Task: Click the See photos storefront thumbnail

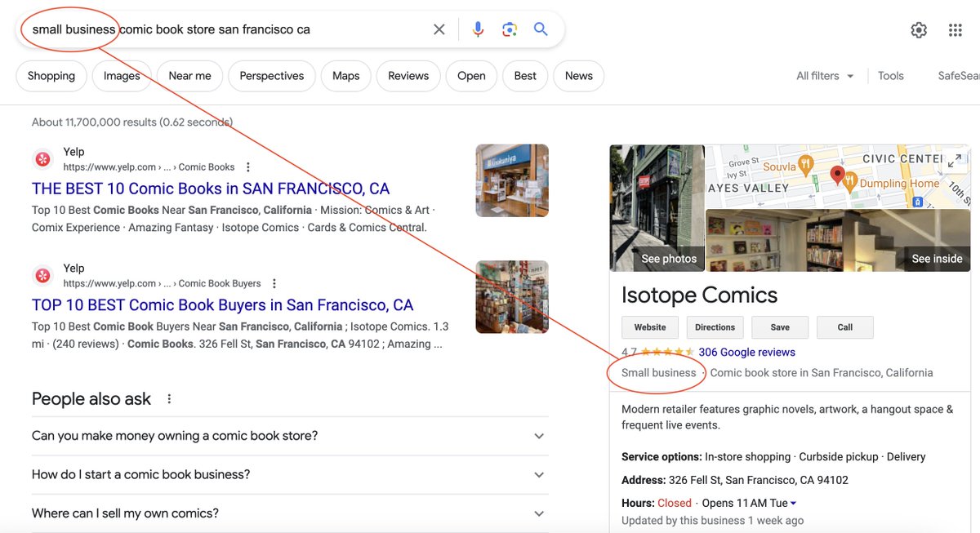Action: pos(657,208)
